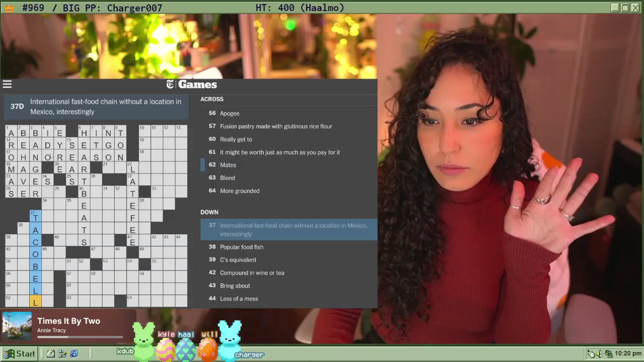Image resolution: width=644 pixels, height=362 pixels.
Task: Select crossword cell numbered 21
Action: coord(108,167)
